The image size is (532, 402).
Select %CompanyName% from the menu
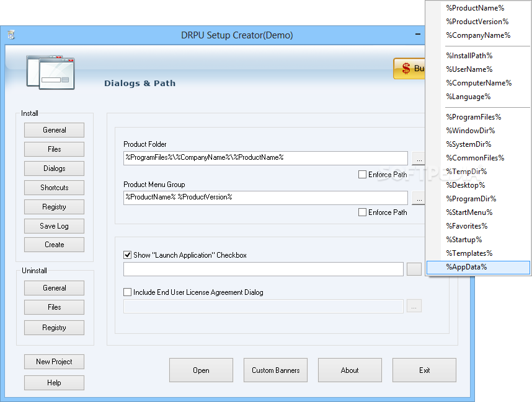(x=479, y=35)
